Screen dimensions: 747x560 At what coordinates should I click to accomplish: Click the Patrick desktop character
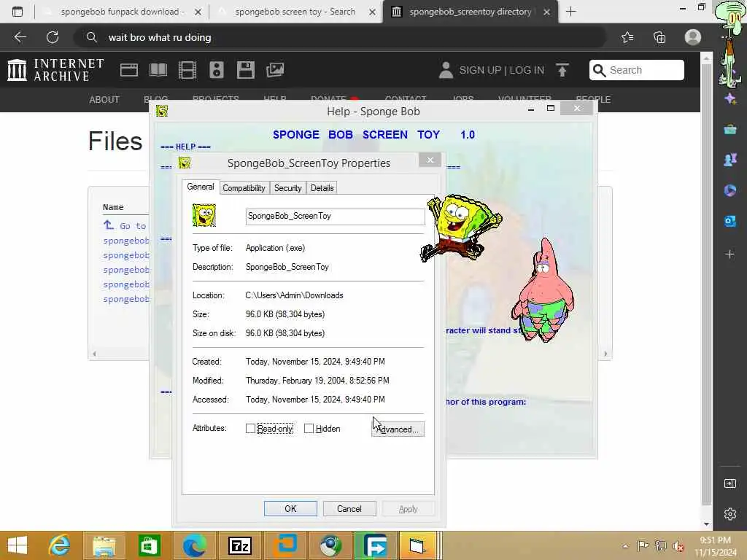(543, 290)
